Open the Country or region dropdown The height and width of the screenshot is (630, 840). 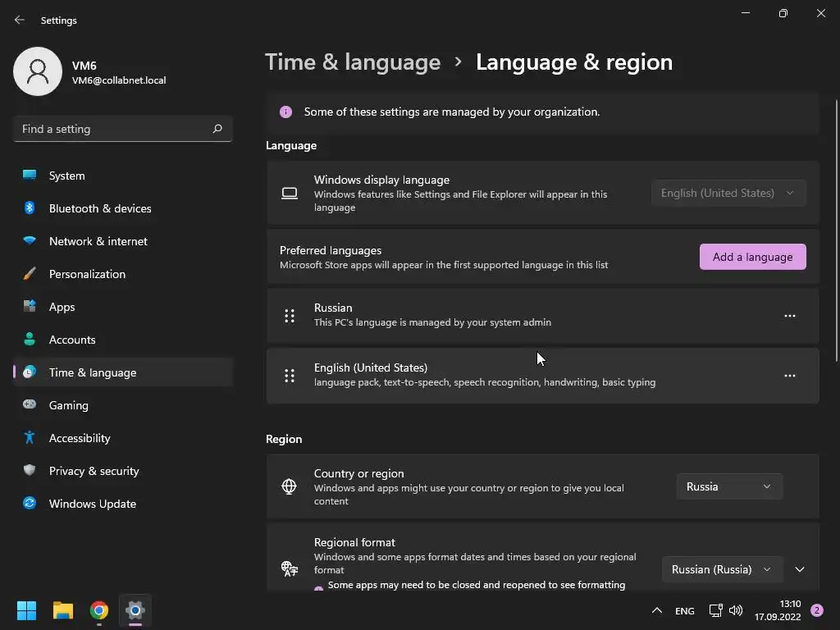[x=729, y=486]
